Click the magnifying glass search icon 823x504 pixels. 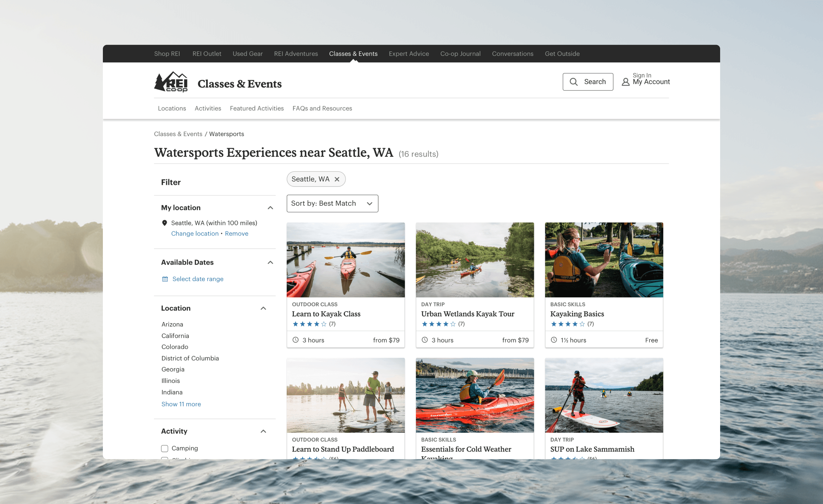[x=574, y=82]
